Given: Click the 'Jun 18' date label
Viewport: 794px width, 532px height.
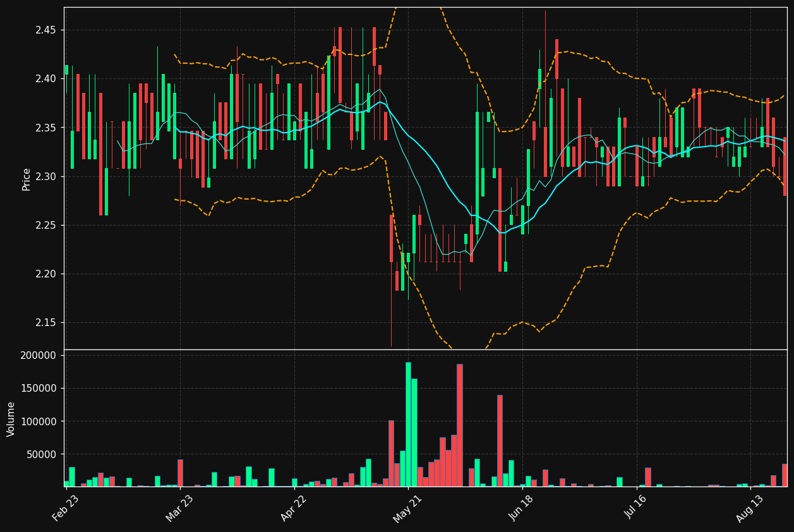Looking at the screenshot, I should (x=522, y=508).
